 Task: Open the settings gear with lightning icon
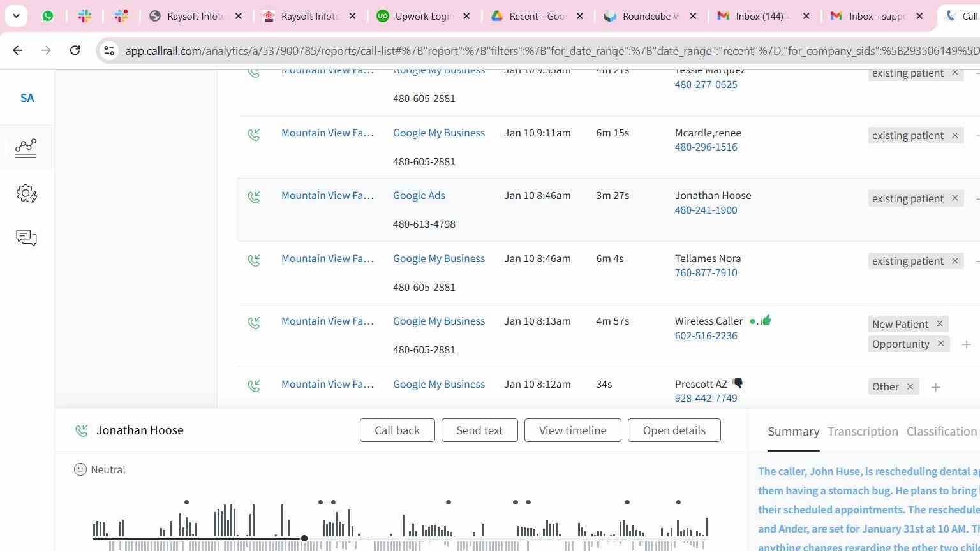click(26, 194)
